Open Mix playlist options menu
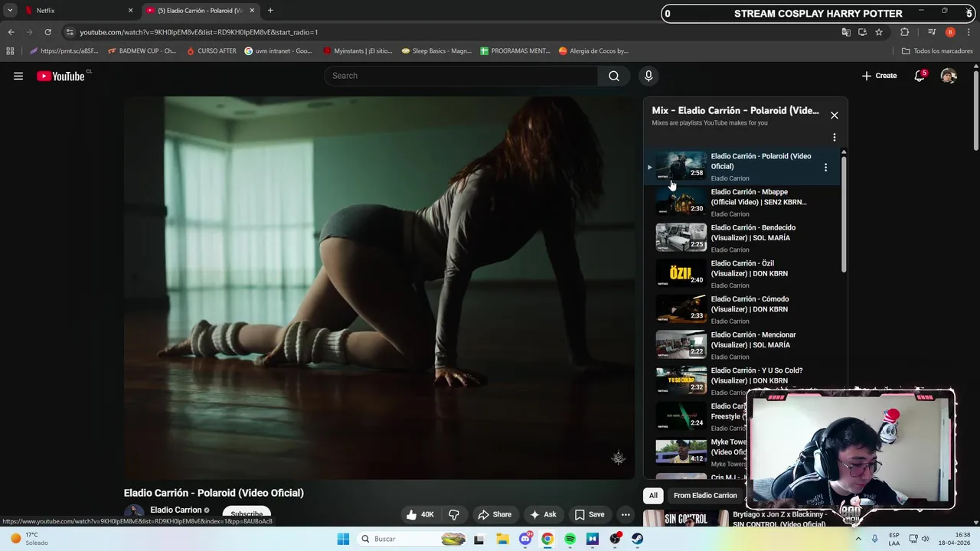This screenshot has height=551, width=980. pyautogui.click(x=835, y=138)
